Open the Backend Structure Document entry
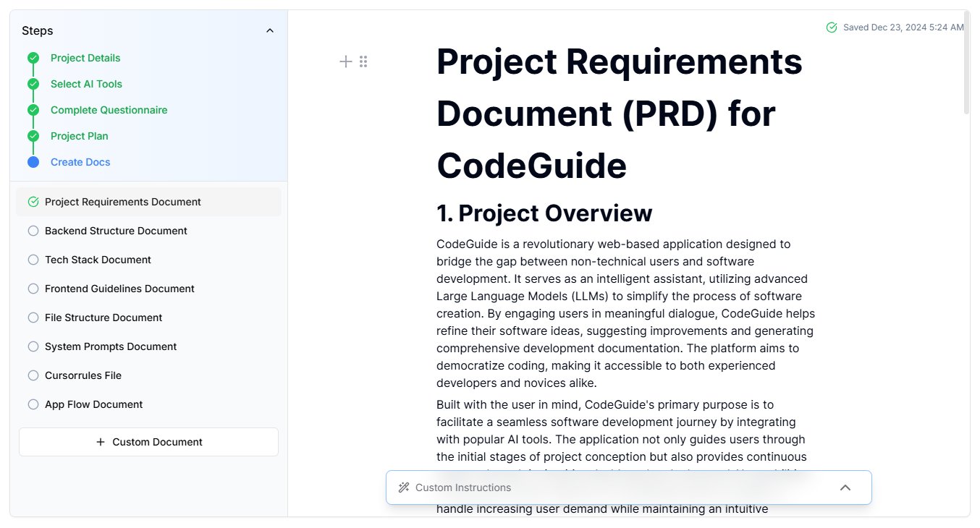The image size is (980, 528). click(x=148, y=231)
